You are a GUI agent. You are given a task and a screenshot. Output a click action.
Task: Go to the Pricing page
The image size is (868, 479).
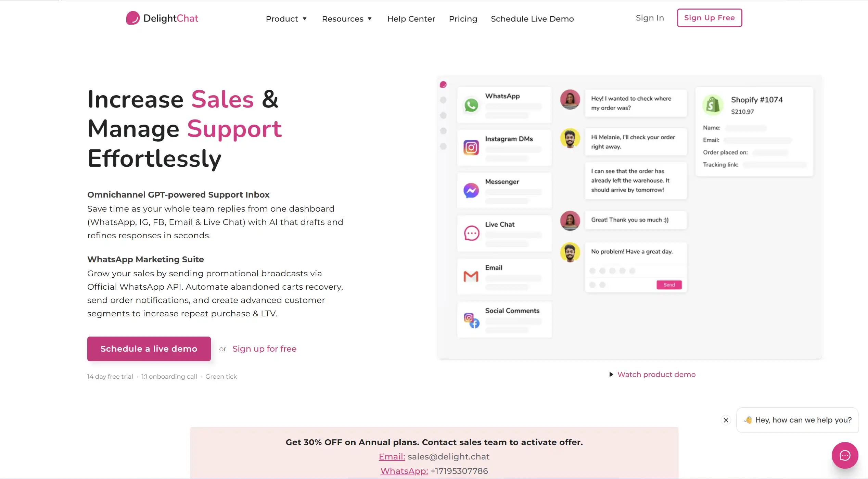tap(463, 19)
